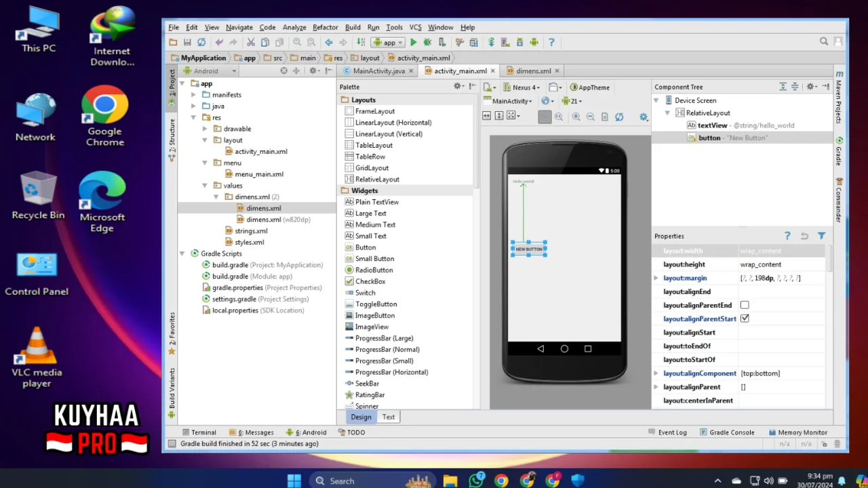This screenshot has width=868, height=488.
Task: Click Zoom Out icon in designer toolbar
Action: [x=590, y=117]
